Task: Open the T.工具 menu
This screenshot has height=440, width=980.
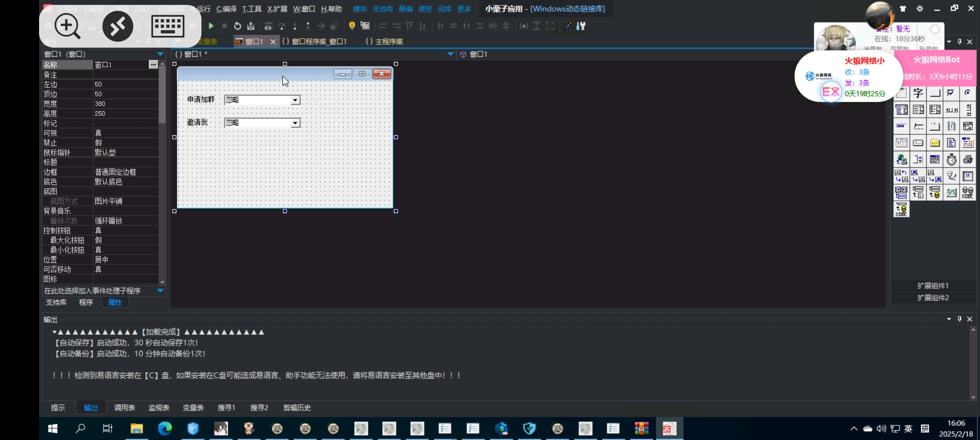Action: pos(252,9)
